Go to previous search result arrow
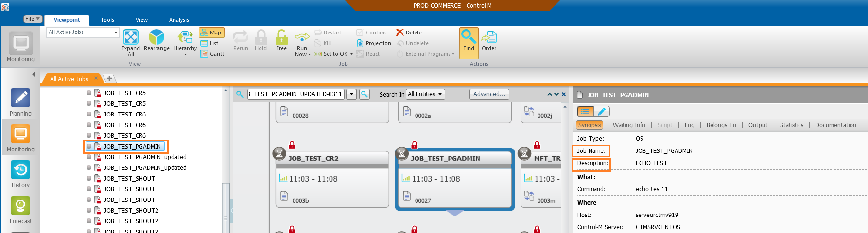The image size is (868, 233). point(550,94)
